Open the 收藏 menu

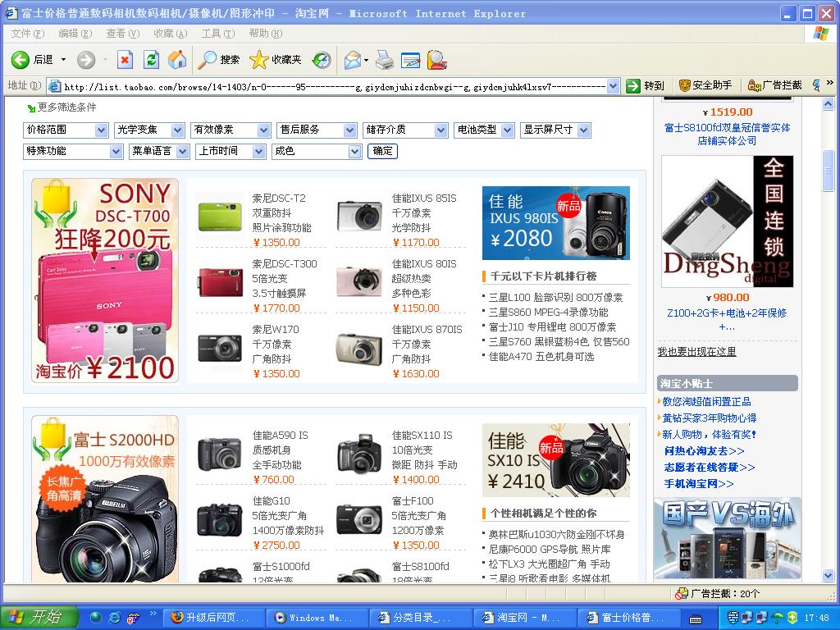coord(171,33)
